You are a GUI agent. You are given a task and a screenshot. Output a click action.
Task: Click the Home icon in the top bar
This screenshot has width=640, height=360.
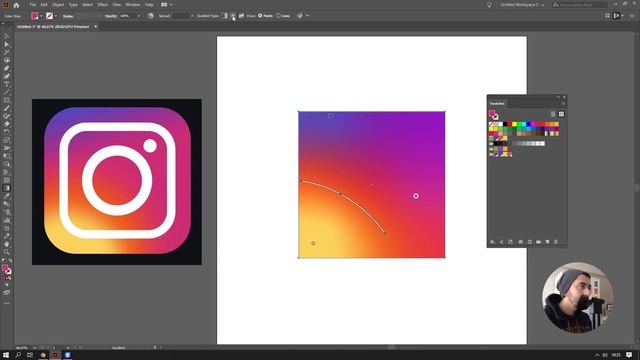16,5
